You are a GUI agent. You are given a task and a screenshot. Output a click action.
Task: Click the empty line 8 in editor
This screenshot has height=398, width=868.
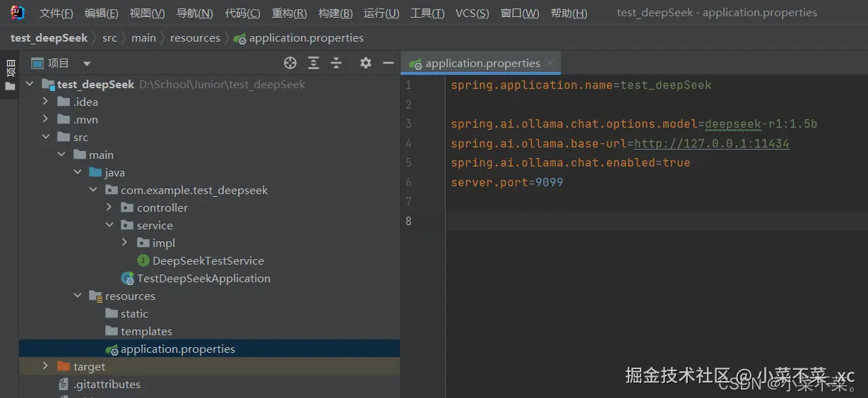click(657, 221)
